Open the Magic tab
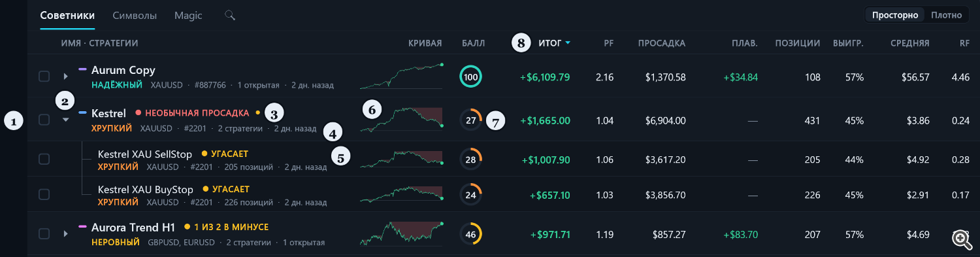 coord(188,15)
